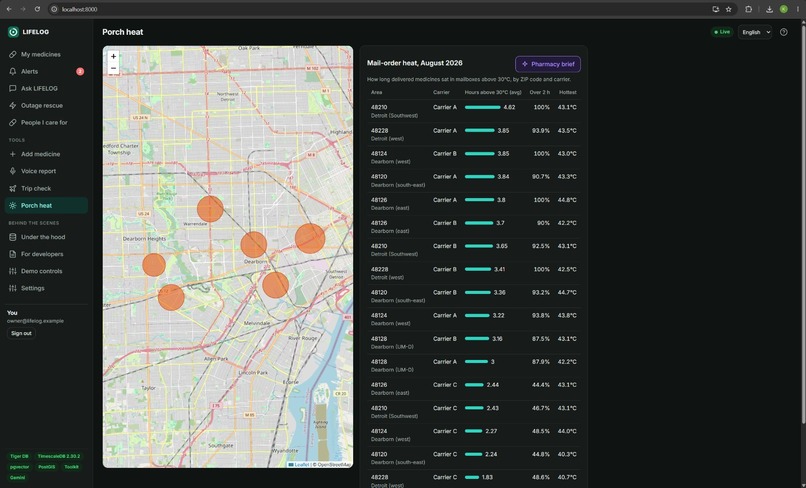Open the browser three-dot menu
806x488 pixels.
pyautogui.click(x=798, y=9)
